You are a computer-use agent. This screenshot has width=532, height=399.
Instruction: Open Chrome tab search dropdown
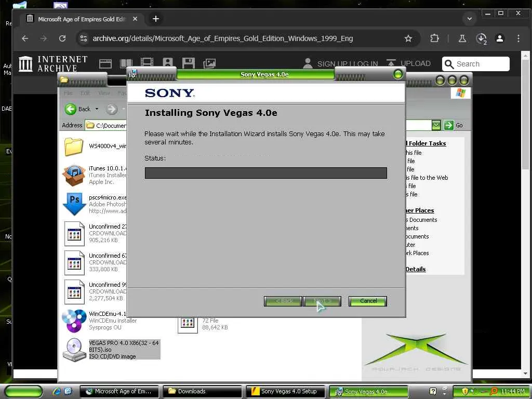coord(470,19)
